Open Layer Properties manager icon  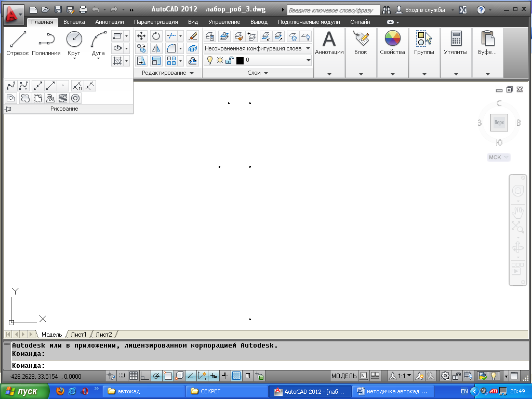pyautogui.click(x=210, y=36)
